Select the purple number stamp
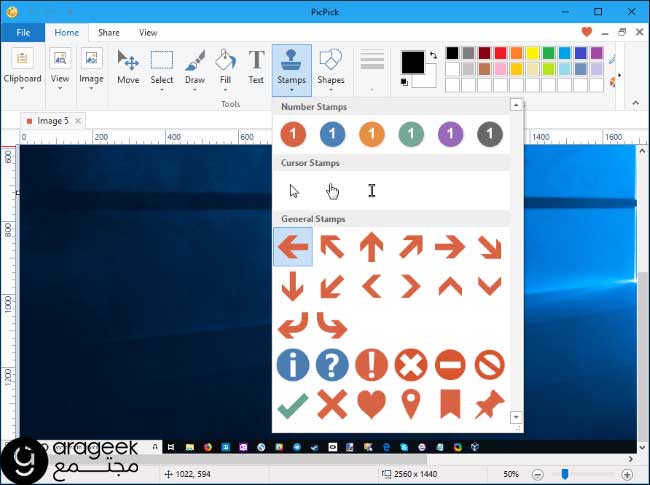Image resolution: width=650 pixels, height=485 pixels. (x=451, y=134)
